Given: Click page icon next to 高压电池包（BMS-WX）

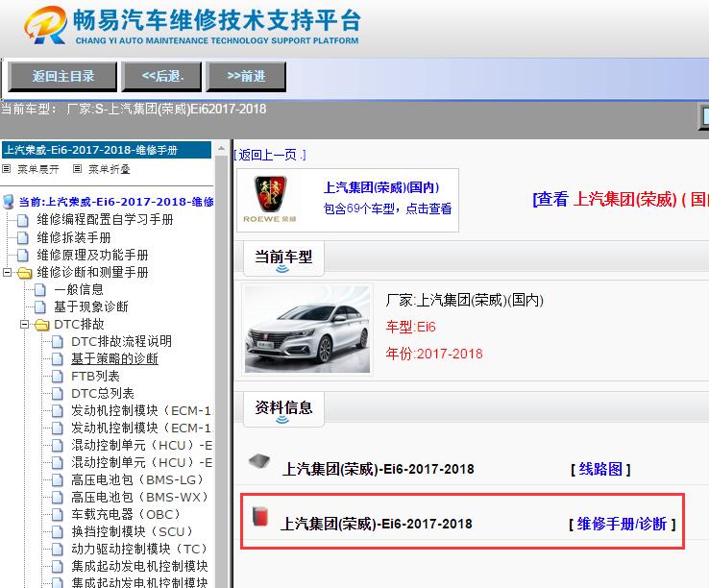Looking at the screenshot, I should (x=58, y=498).
